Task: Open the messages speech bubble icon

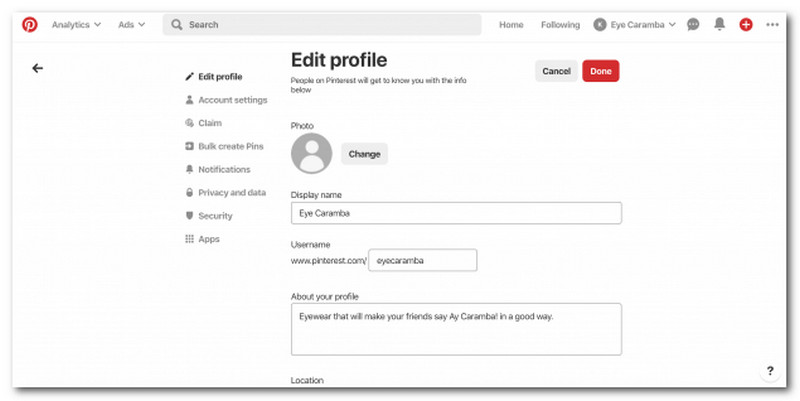Action: [693, 25]
